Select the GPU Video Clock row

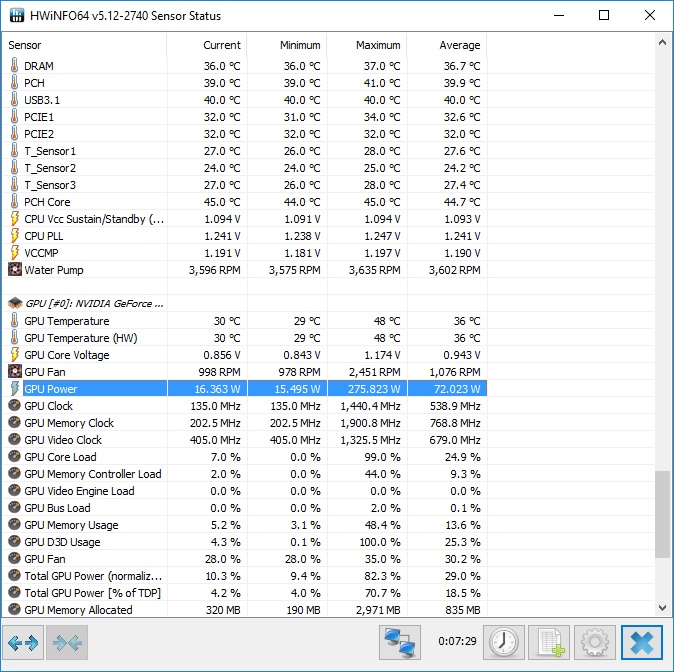245,439
